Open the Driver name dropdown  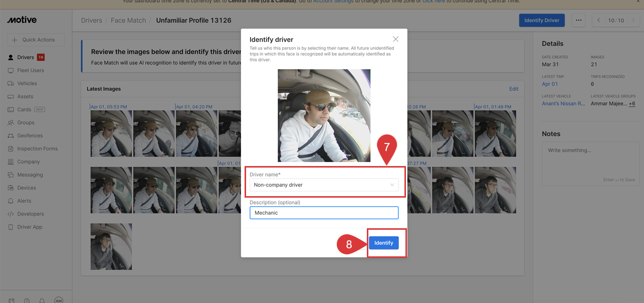[x=324, y=185]
